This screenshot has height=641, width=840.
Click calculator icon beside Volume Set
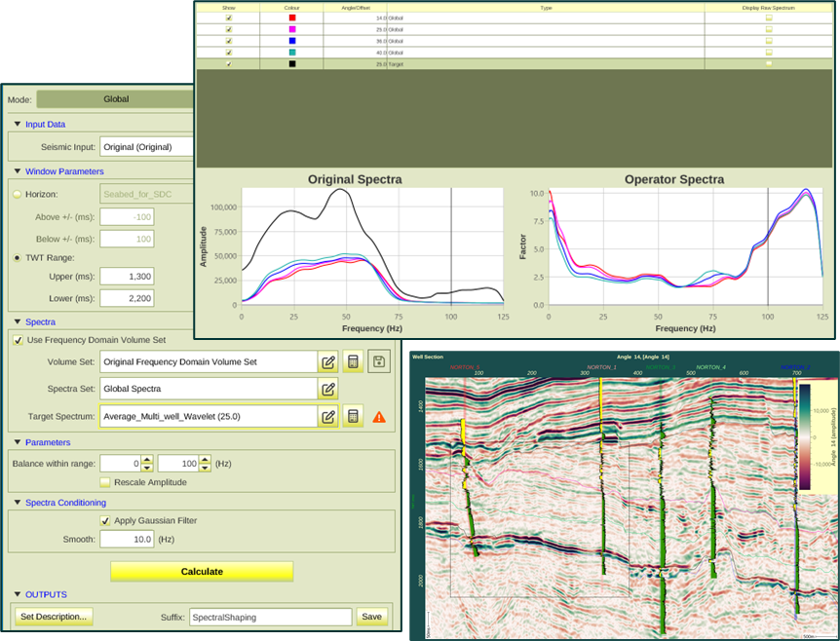353,362
